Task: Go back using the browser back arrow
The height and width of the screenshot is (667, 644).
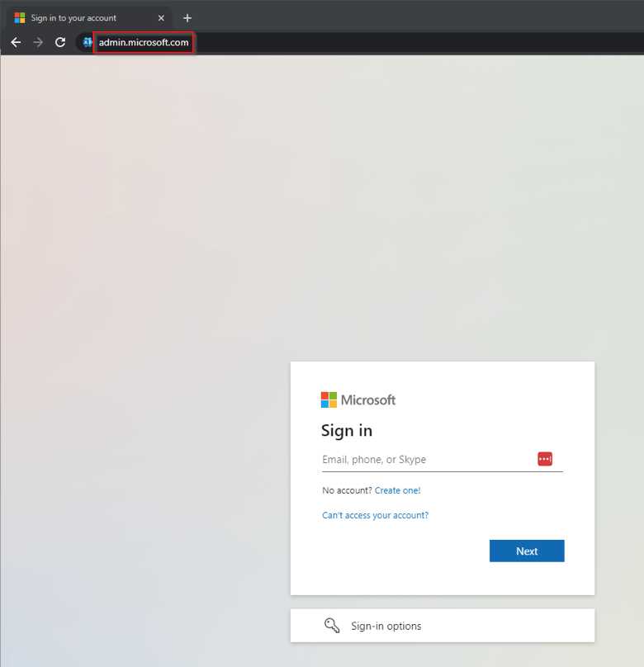Action: tap(17, 42)
